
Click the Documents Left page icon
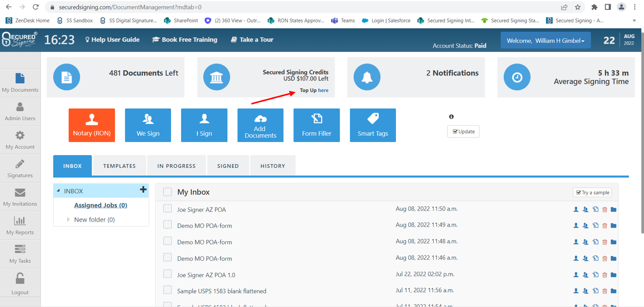coord(67,77)
